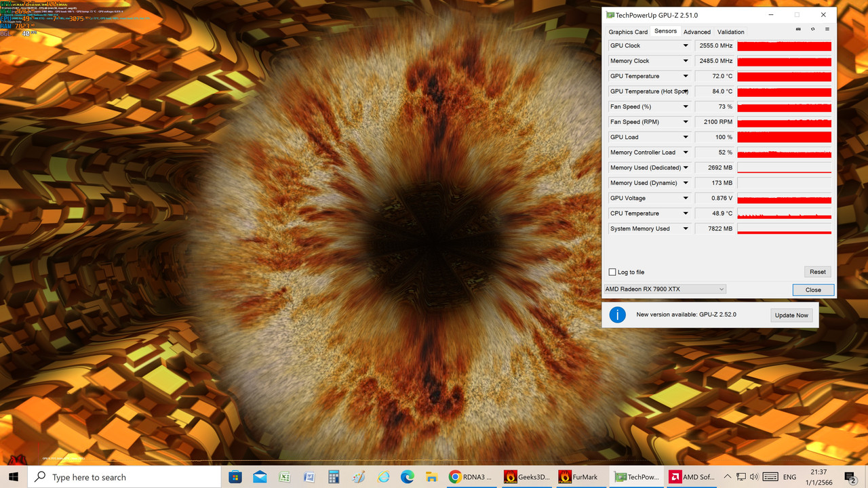
Task: Open Internet Explorer from the taskbar
Action: coord(383,477)
